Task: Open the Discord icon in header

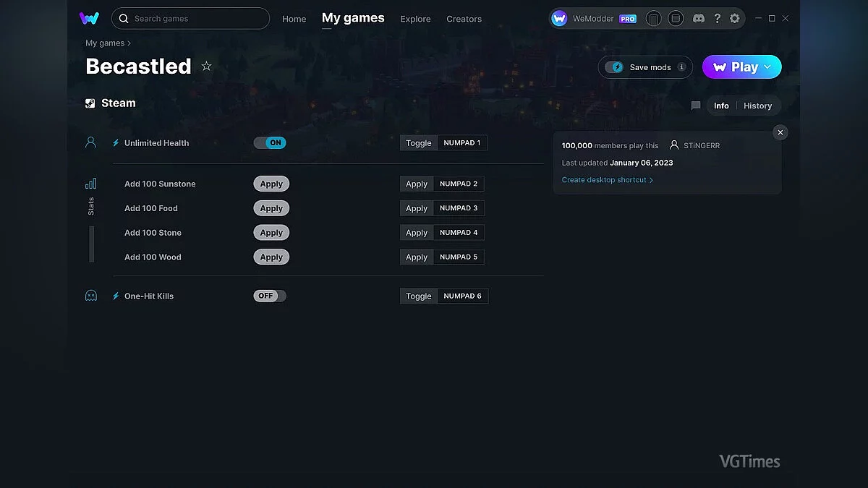Action: pos(698,18)
